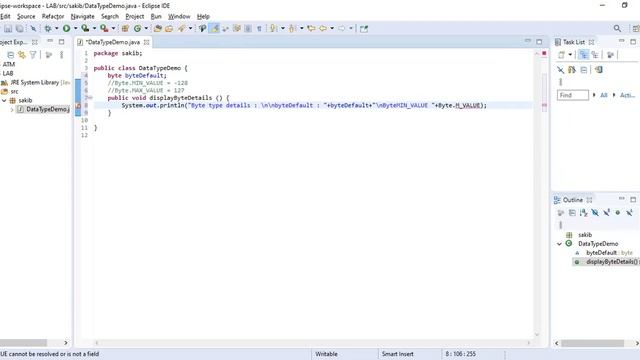Open the New Java Class dropdown arrow
Image resolution: width=640 pixels, height=360 pixels.
146,29
